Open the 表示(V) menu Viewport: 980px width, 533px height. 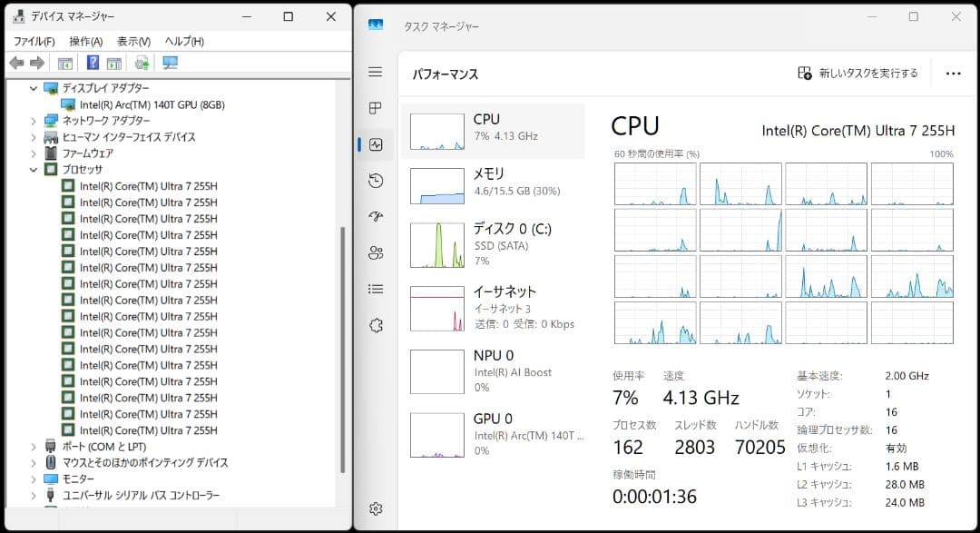pyautogui.click(x=133, y=41)
